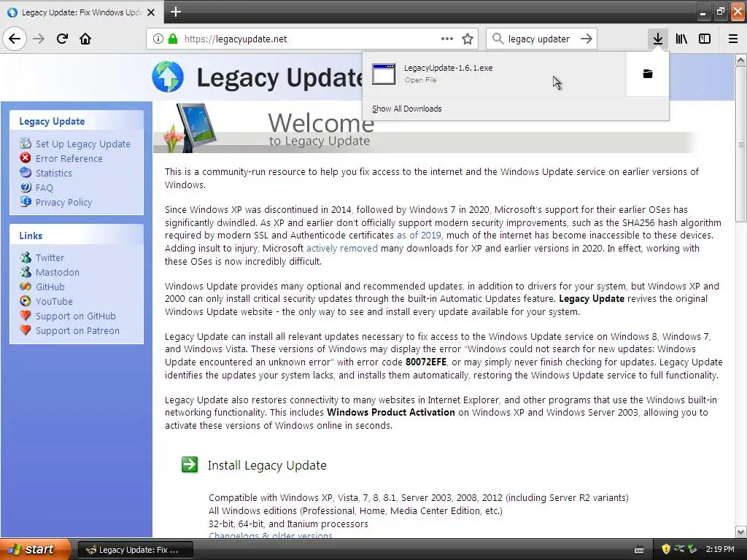
Task: Open Support on Patreon link
Action: pyautogui.click(x=77, y=330)
